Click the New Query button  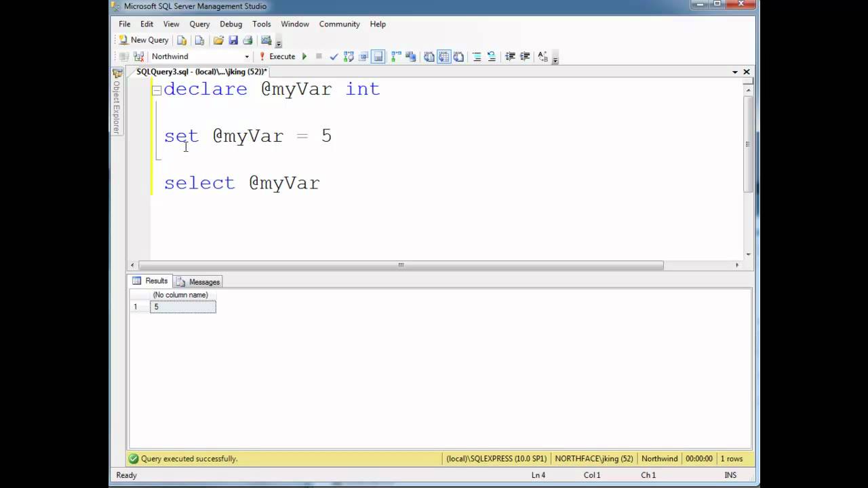[x=143, y=40]
